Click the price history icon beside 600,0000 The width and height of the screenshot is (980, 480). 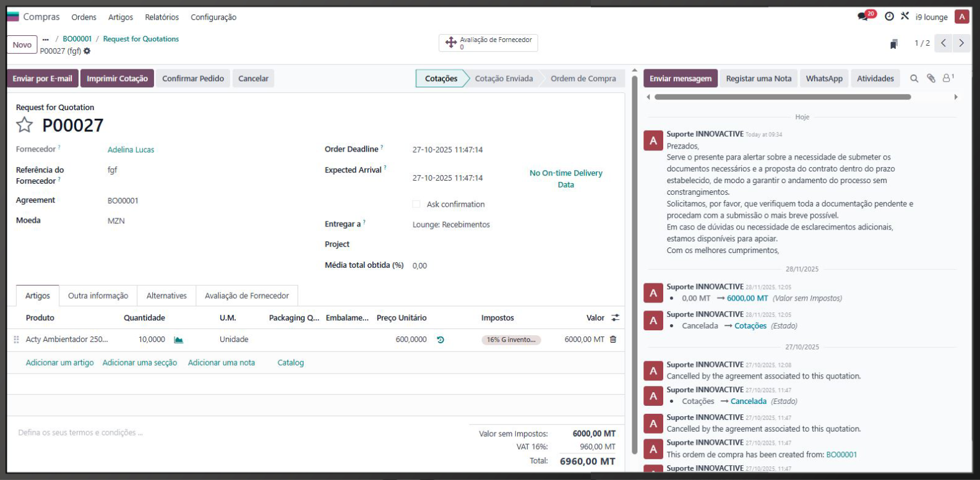click(x=441, y=340)
